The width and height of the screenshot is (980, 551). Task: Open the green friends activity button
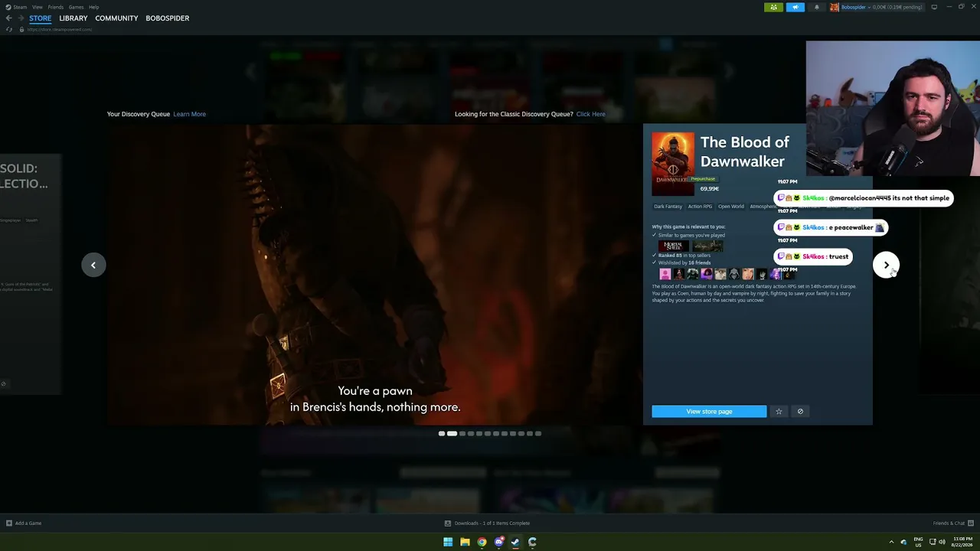[773, 7]
